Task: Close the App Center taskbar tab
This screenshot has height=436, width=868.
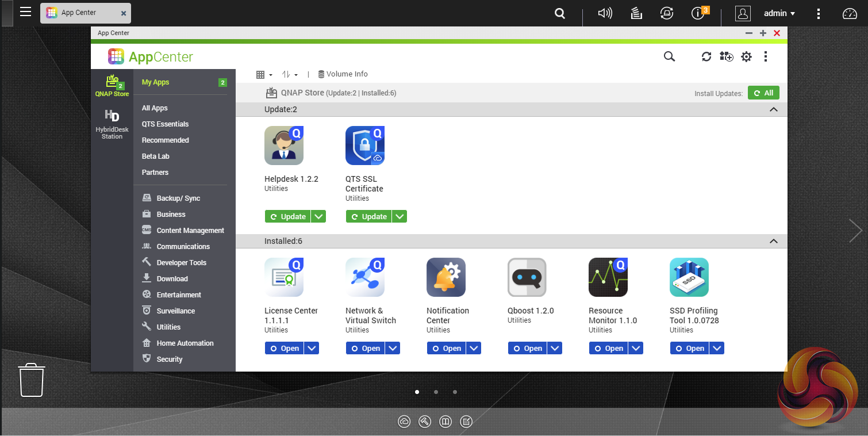Action: [x=124, y=13]
